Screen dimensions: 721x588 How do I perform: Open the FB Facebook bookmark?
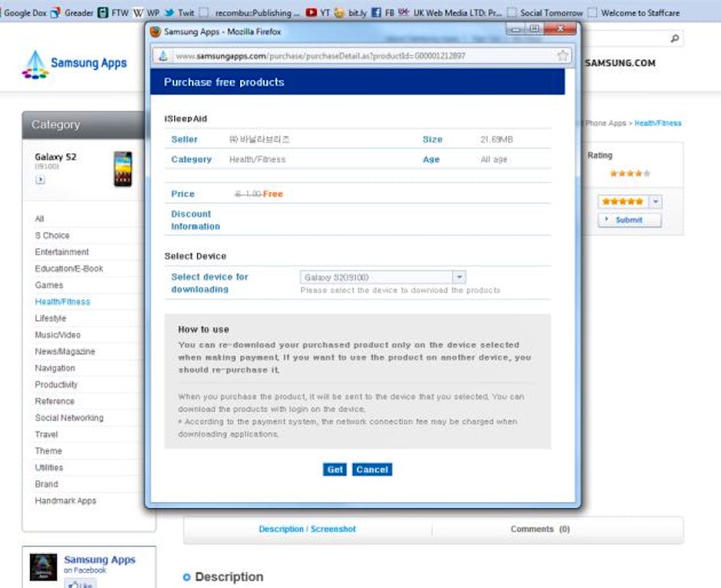[x=384, y=12]
